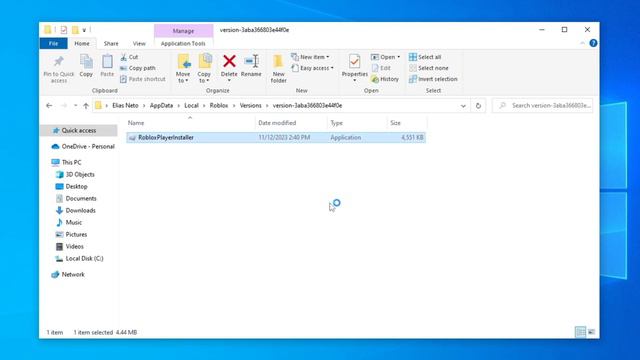
Task: Open the Copy to menu
Action: click(204, 69)
